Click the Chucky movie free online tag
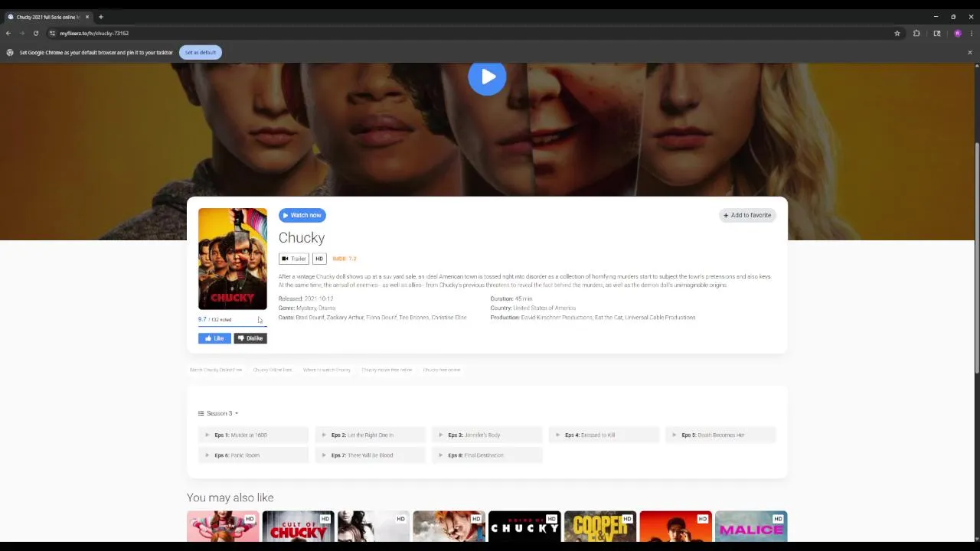The image size is (980, 551). click(387, 370)
